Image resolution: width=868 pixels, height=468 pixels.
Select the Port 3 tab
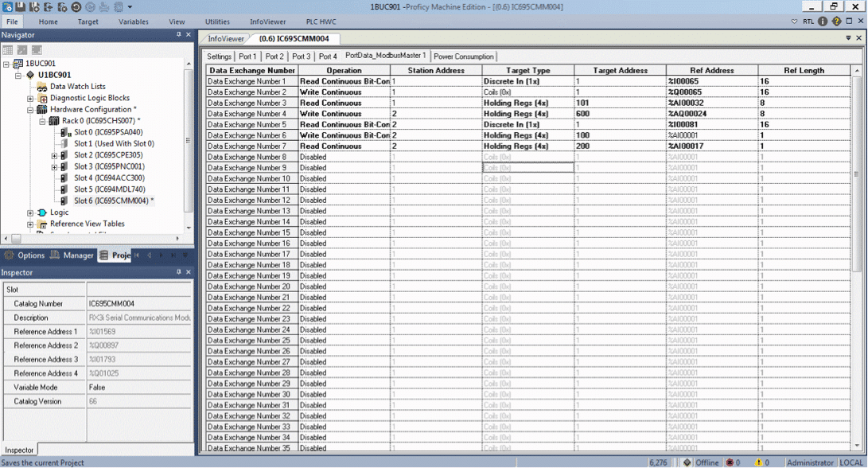coord(302,57)
